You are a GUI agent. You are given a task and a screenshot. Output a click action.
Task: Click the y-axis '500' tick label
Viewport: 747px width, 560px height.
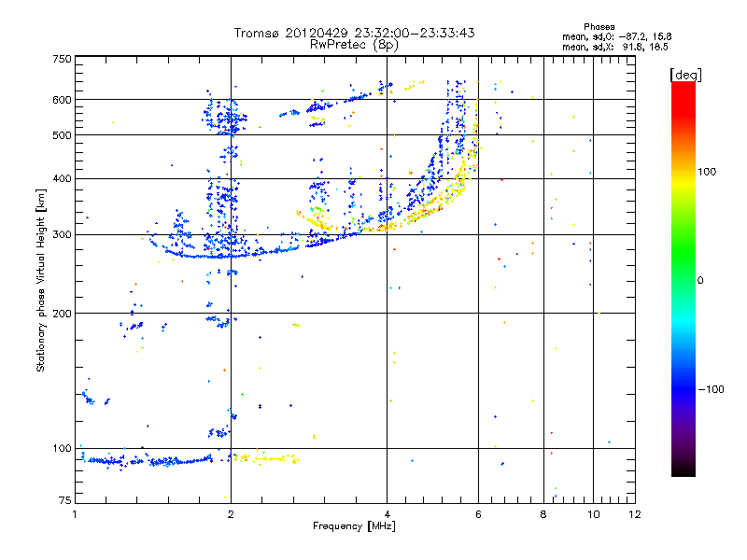[63, 135]
